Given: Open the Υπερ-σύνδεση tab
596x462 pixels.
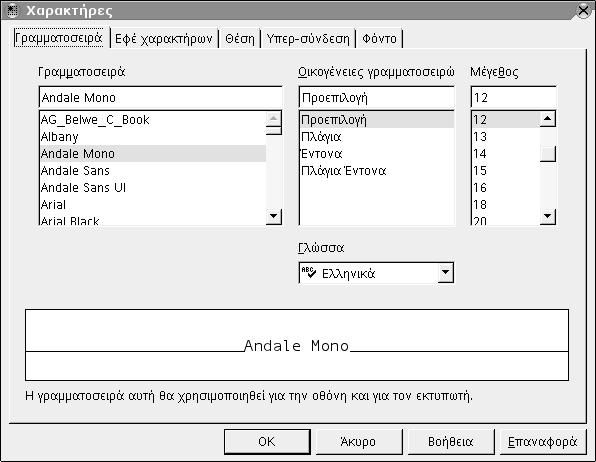Looking at the screenshot, I should pos(308,39).
